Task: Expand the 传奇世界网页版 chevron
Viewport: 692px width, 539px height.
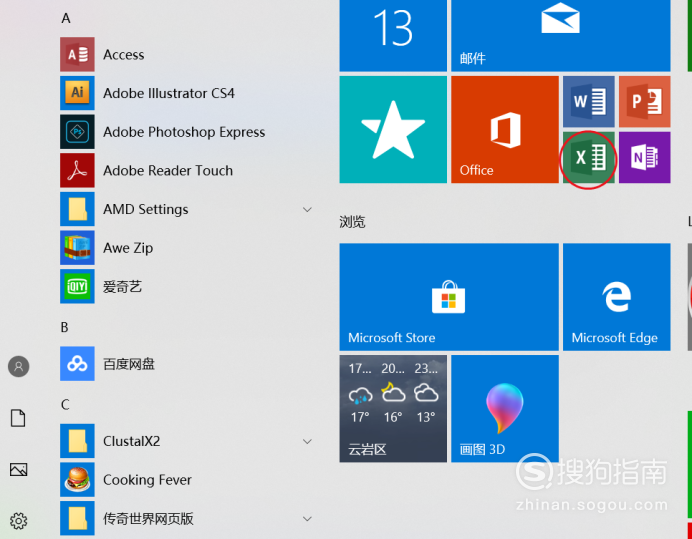Action: tap(307, 519)
